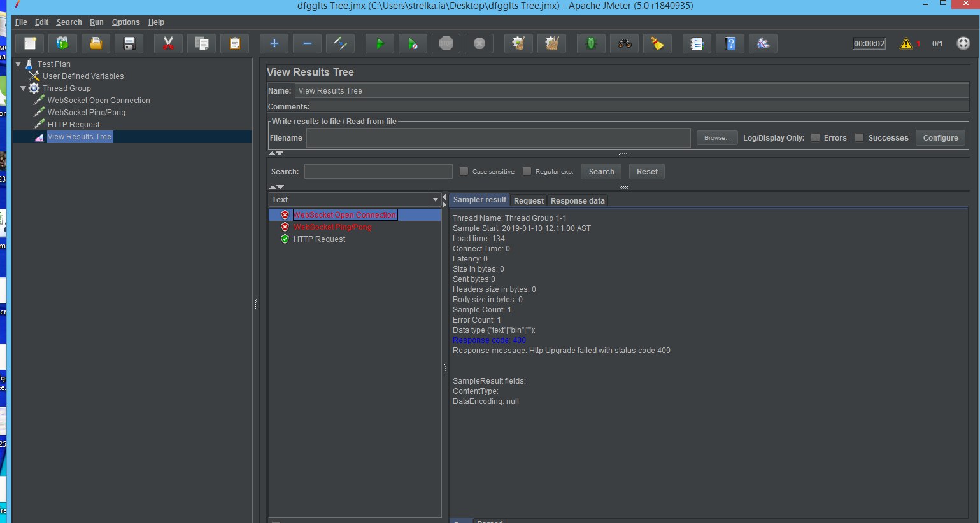Click the Search button
The height and width of the screenshot is (523, 980).
coord(601,171)
